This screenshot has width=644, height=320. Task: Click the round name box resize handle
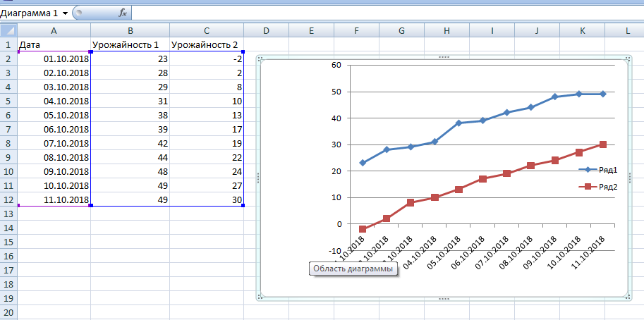78,13
